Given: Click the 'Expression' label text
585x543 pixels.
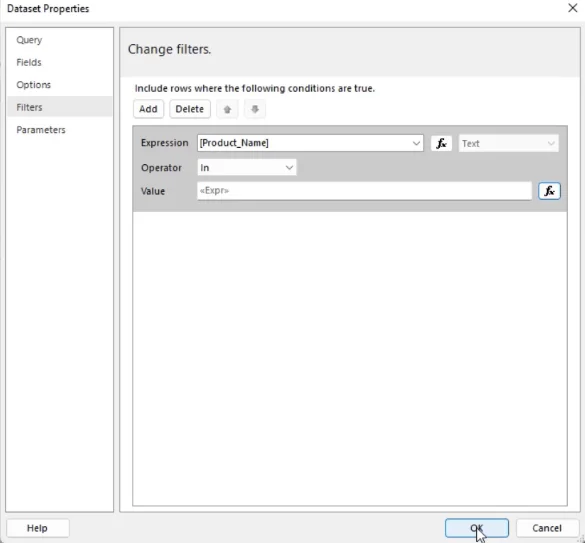Looking at the screenshot, I should 165,143.
